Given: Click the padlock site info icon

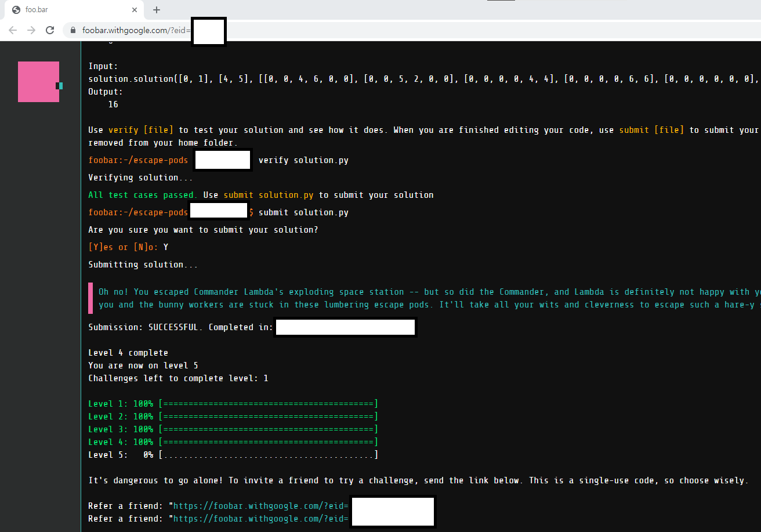Looking at the screenshot, I should click(73, 30).
